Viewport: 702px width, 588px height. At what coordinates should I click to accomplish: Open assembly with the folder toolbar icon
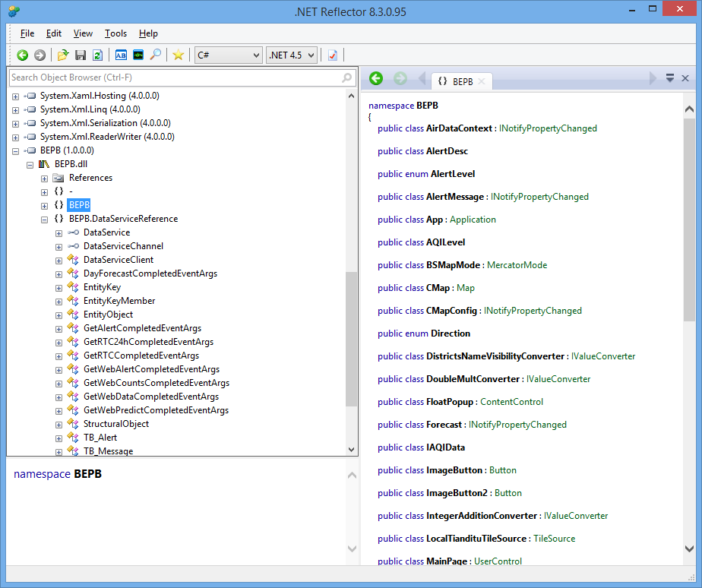(x=63, y=55)
